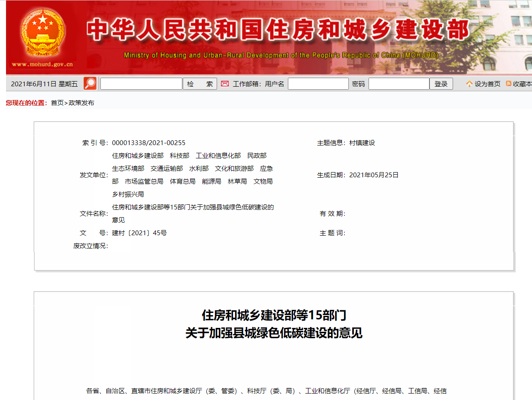This screenshot has height=400, width=532.
Task: Click the 中华人民共和国住房和城乡建设部 banner title
Action: [x=278, y=30]
